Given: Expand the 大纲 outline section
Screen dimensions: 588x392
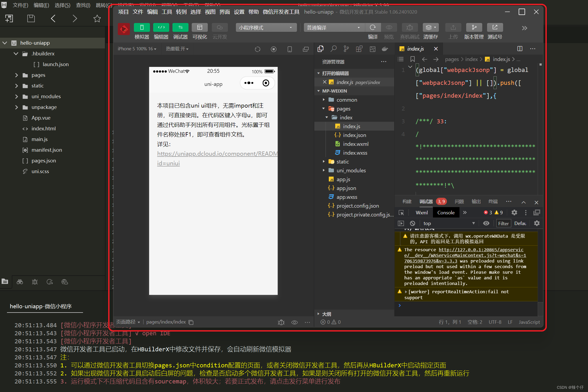Looking at the screenshot, I should [x=354, y=314].
